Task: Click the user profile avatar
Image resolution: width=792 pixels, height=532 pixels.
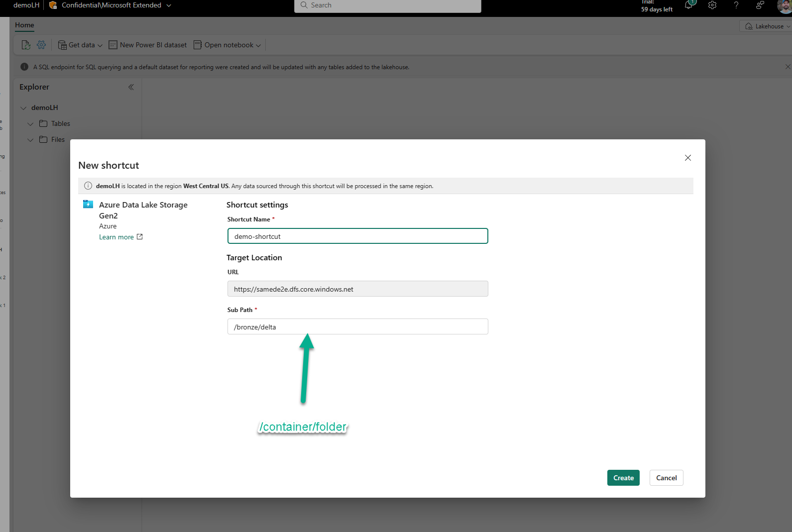Action: point(785,5)
